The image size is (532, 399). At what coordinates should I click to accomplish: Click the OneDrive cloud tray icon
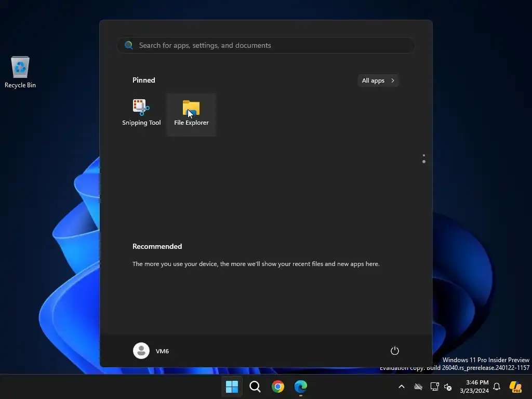(x=418, y=387)
